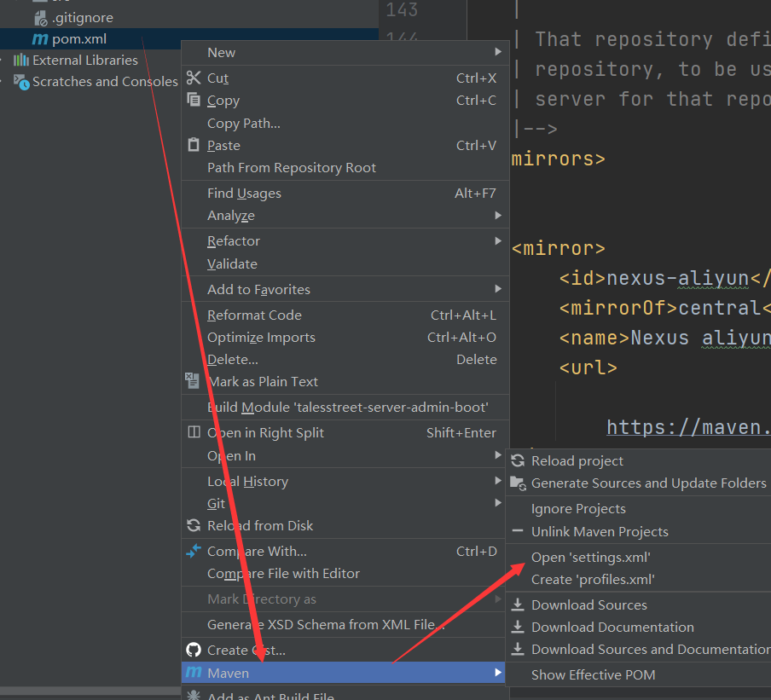Select Ignore Projects in Maven submenu
The image size is (771, 700).
[x=638, y=508]
